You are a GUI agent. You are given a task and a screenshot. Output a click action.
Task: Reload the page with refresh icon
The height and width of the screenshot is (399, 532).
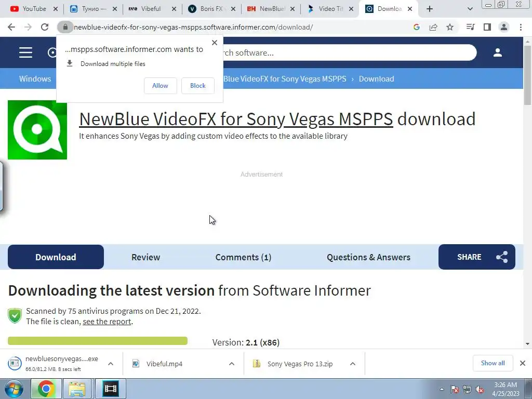[45, 27]
